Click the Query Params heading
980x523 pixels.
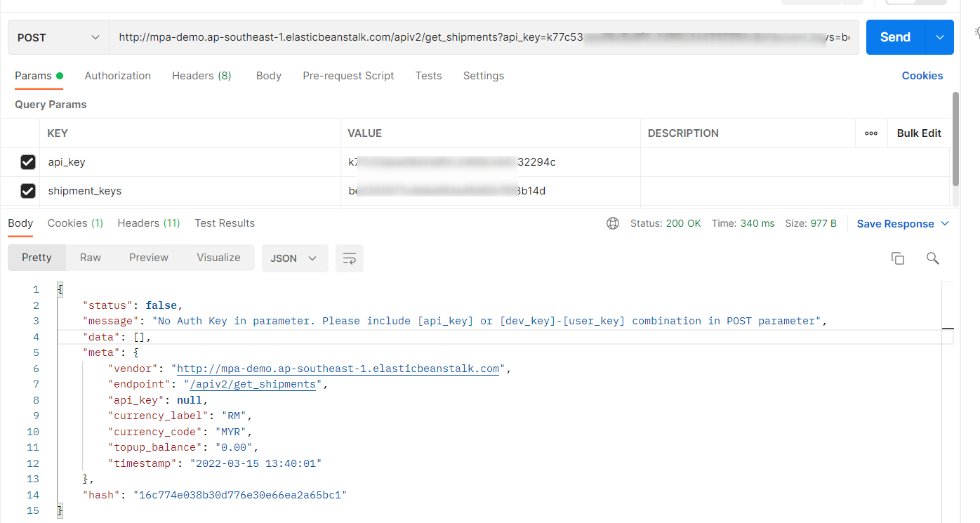pyautogui.click(x=51, y=105)
